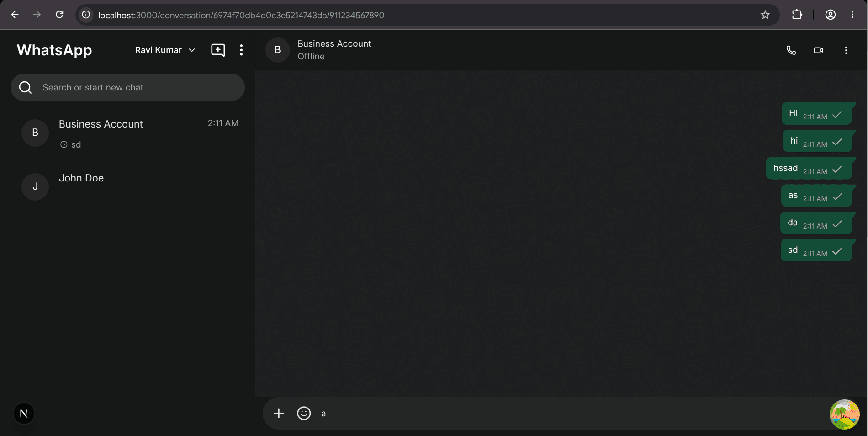Image resolution: width=868 pixels, height=436 pixels.
Task: Click the "as" message bubble
Action: 817,196
